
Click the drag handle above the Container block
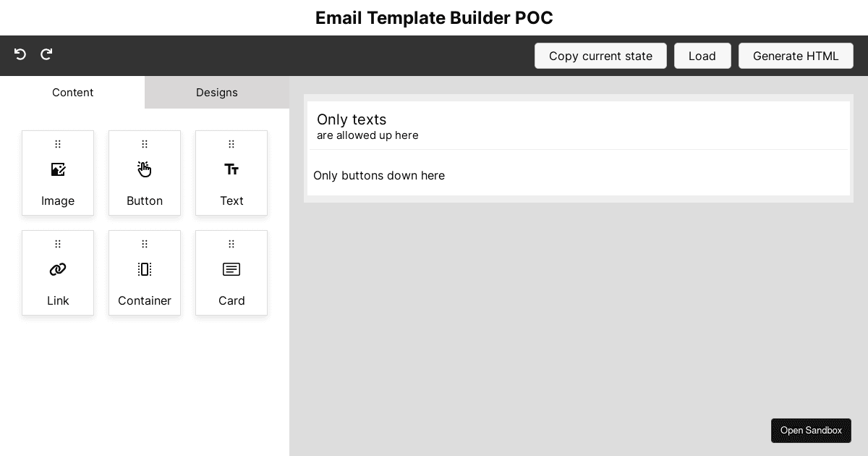click(x=145, y=244)
